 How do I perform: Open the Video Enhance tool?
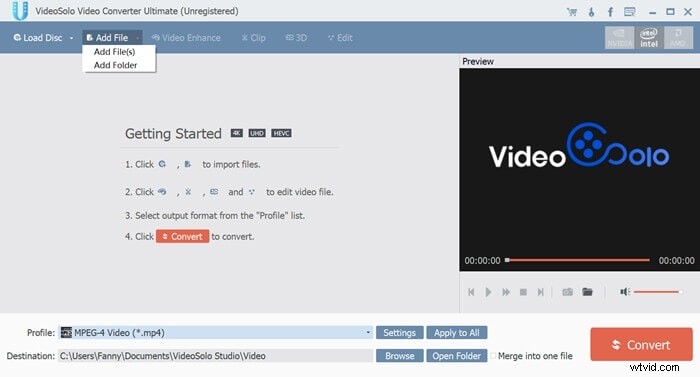[x=186, y=38]
